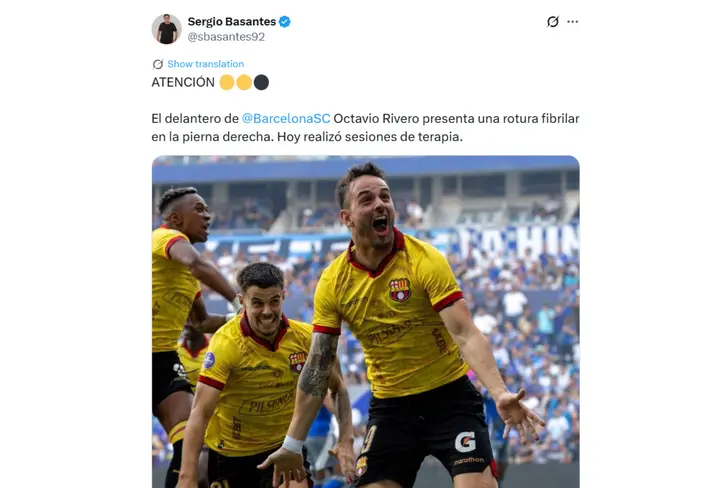Open the @sbasantes92 handle
The image size is (728, 488).
226,37
